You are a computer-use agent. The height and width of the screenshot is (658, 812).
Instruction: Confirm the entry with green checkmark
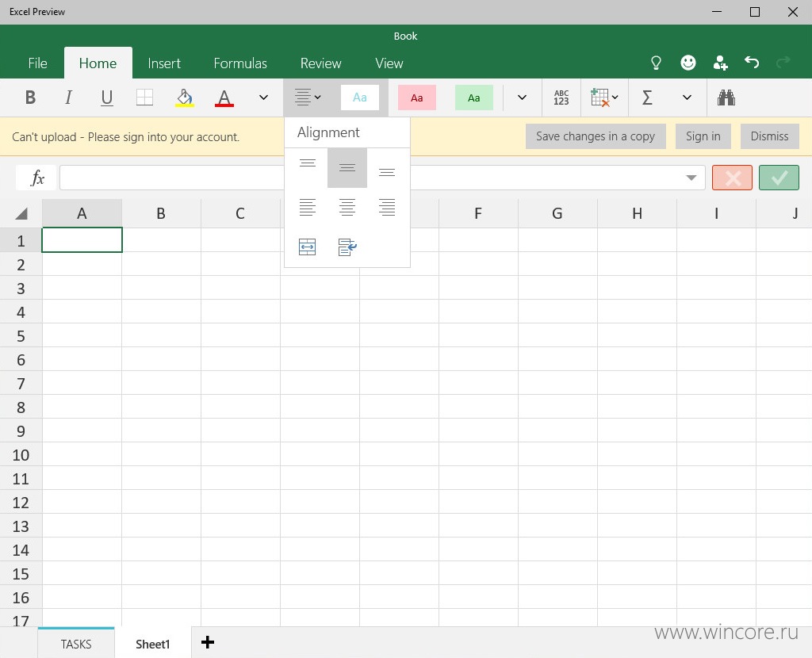click(x=779, y=178)
